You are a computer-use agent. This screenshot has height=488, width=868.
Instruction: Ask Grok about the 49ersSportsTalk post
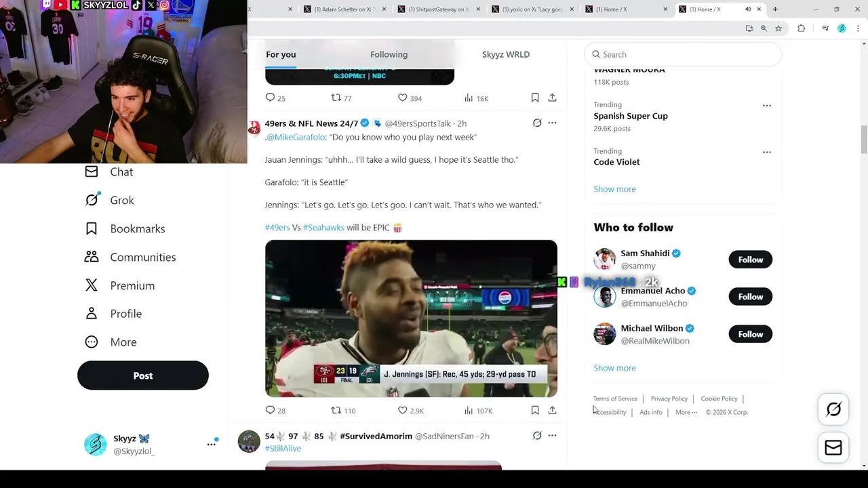pos(537,123)
